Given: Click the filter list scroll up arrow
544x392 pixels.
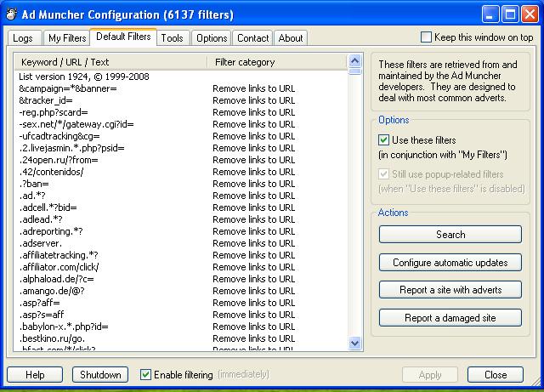Looking at the screenshot, I should pos(354,61).
